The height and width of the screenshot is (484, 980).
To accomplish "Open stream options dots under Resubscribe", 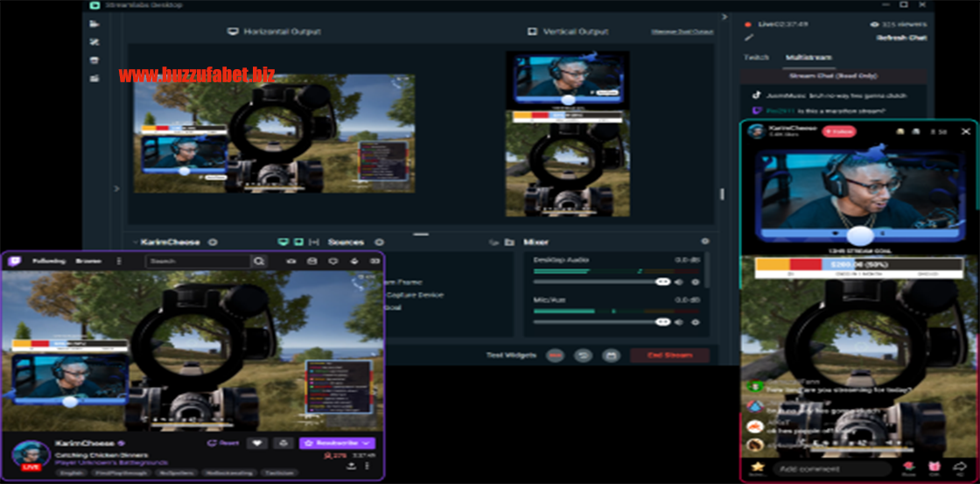I will (x=367, y=466).
